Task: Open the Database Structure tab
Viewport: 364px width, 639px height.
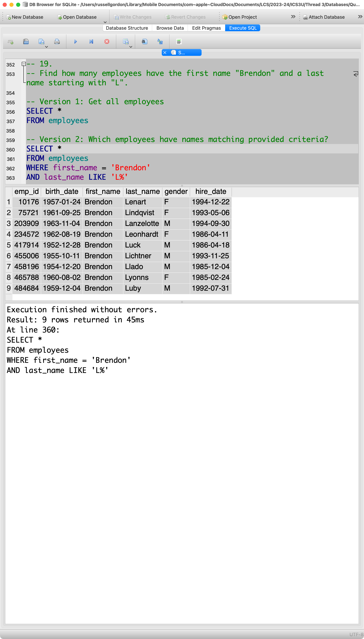Action: (x=127, y=28)
